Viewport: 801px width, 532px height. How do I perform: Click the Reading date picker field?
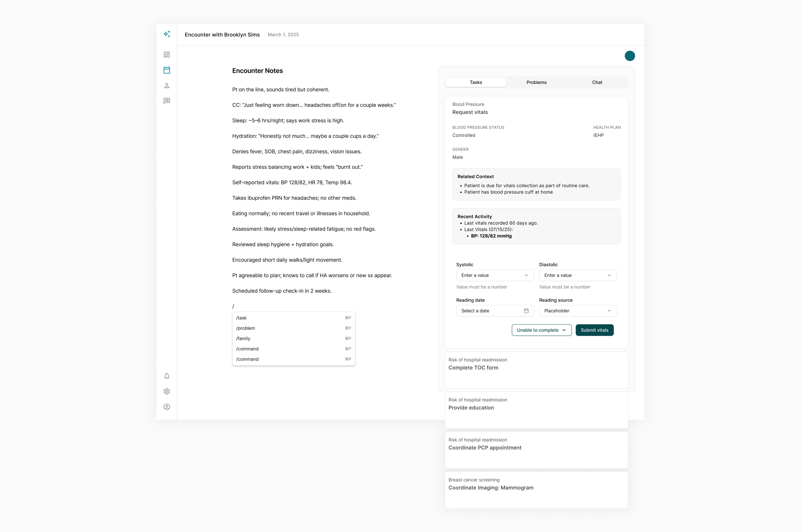[x=494, y=311]
